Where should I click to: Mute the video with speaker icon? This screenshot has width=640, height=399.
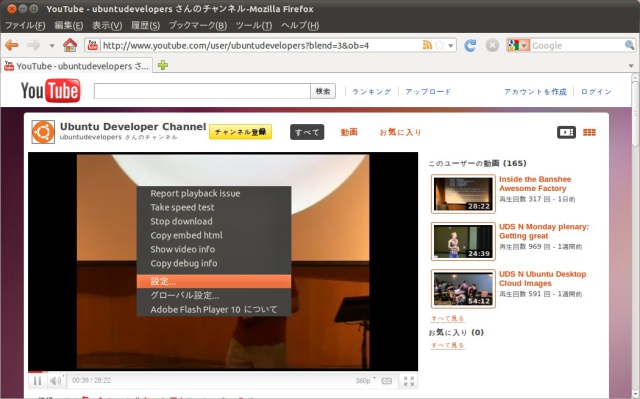(55, 381)
